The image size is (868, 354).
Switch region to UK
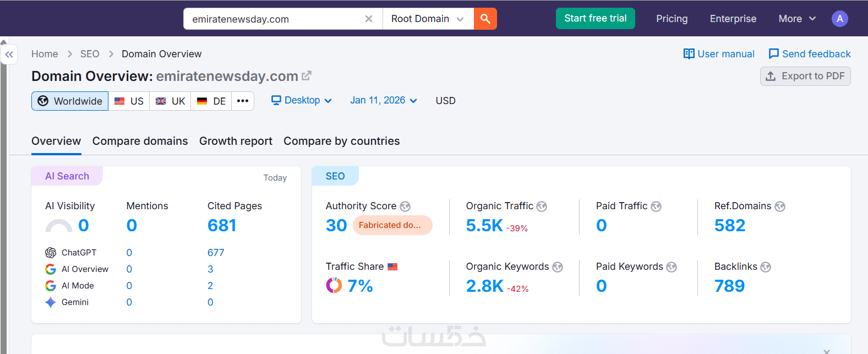point(170,101)
